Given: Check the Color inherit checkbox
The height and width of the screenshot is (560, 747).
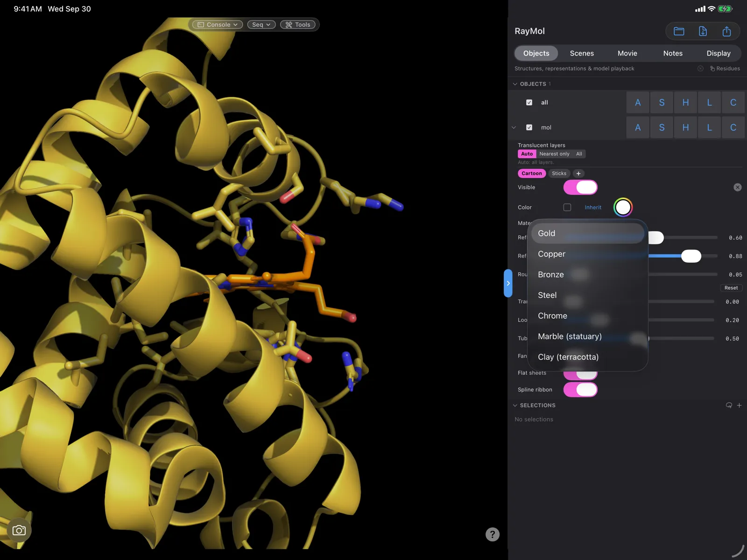Looking at the screenshot, I should 567,207.
